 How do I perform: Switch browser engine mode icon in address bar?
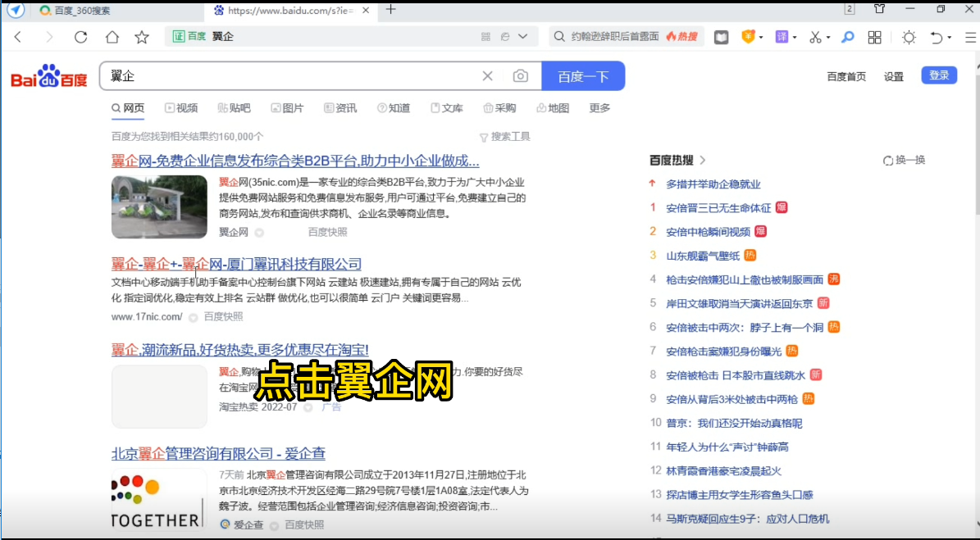click(505, 37)
